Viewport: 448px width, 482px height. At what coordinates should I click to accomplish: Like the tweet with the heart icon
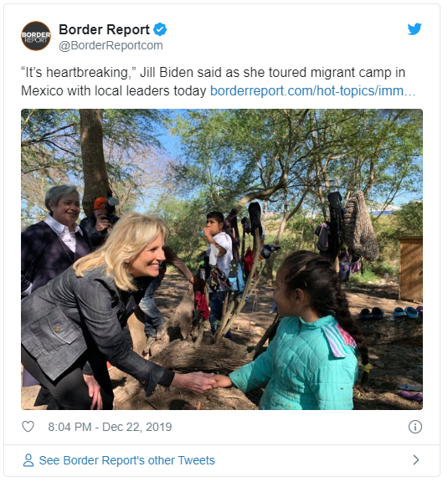click(x=28, y=427)
